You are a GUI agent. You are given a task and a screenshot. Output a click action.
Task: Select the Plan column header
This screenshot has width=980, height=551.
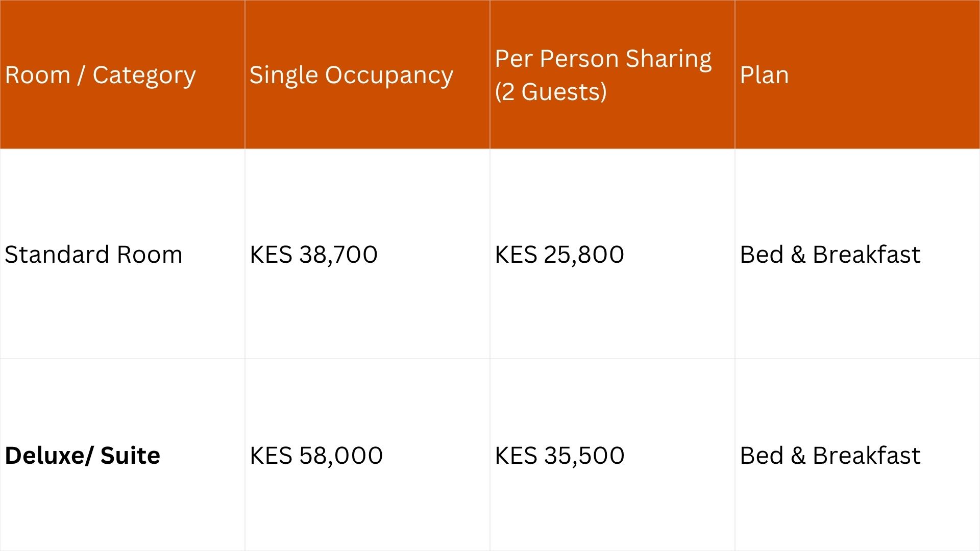764,75
